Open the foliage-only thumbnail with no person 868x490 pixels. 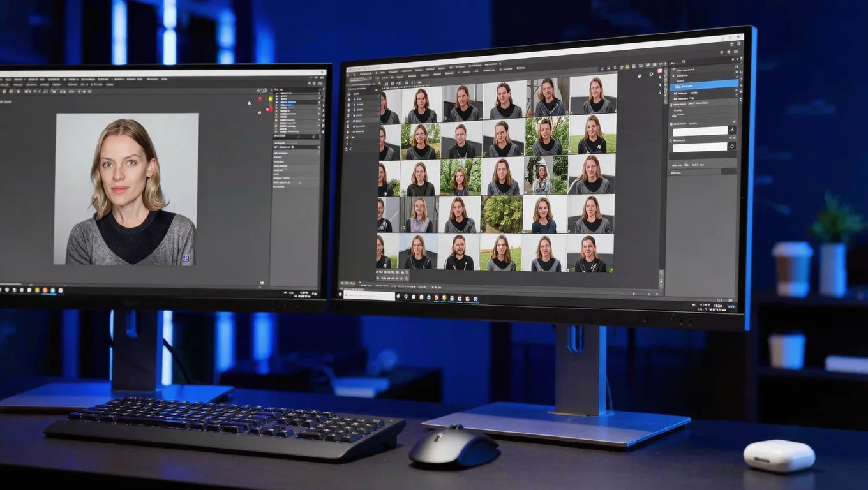coord(502,214)
